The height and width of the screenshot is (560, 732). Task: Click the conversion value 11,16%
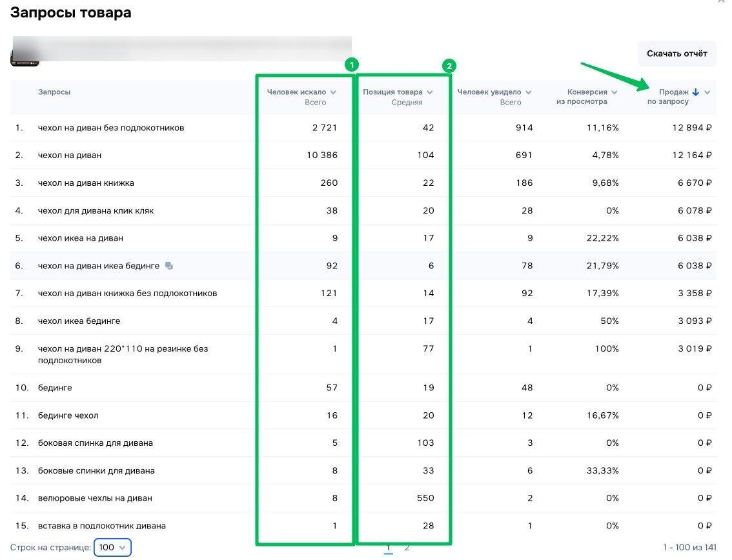click(603, 127)
